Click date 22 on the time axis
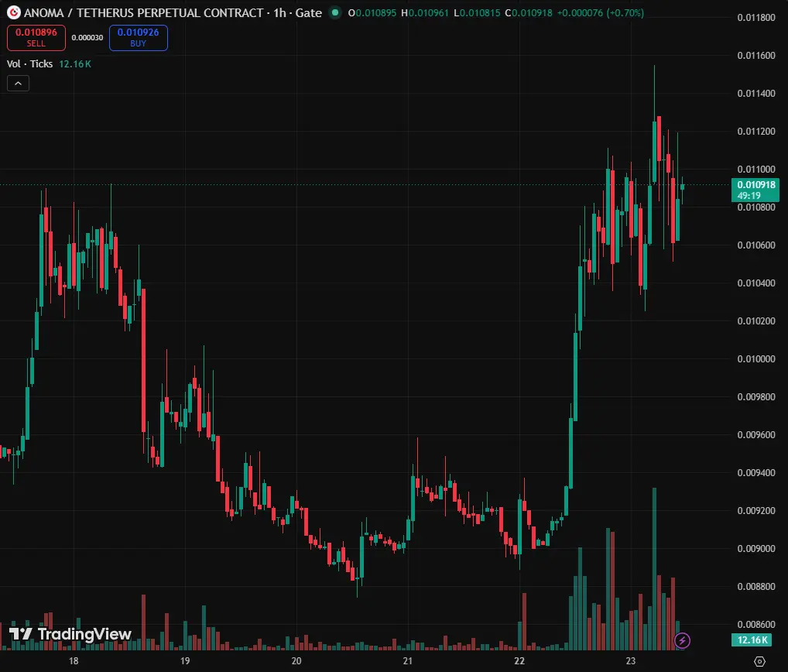Image resolution: width=788 pixels, height=672 pixels. click(519, 661)
